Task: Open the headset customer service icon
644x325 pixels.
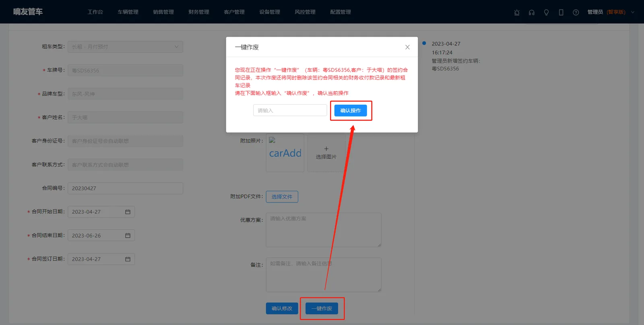Action: coord(532,12)
